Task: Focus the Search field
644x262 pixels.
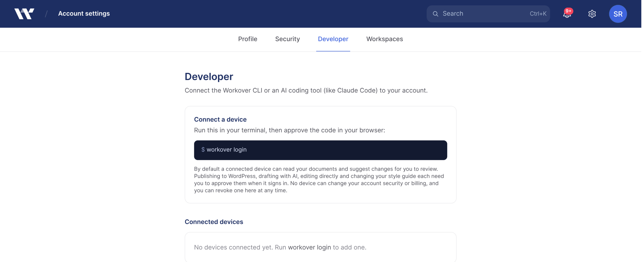Action: pyautogui.click(x=488, y=14)
